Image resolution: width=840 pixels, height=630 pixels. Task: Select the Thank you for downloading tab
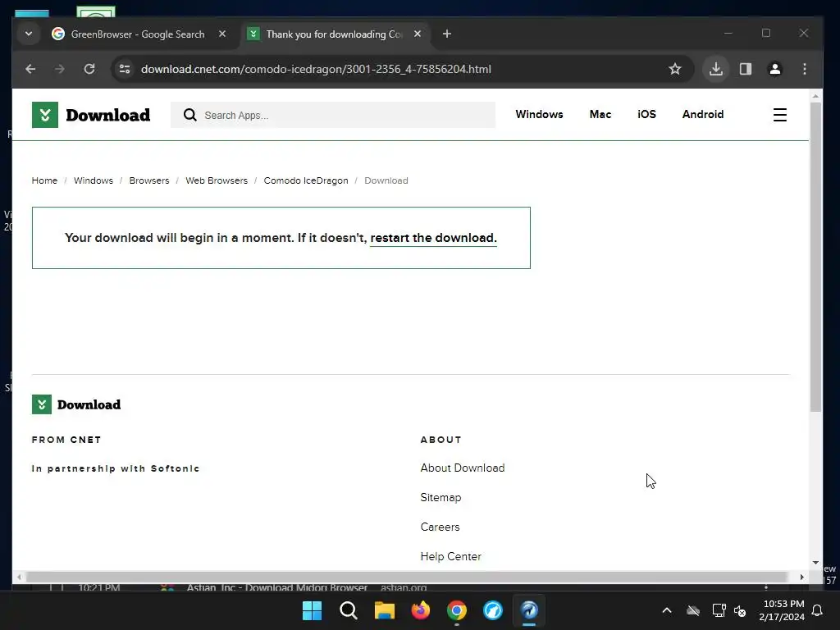335,34
